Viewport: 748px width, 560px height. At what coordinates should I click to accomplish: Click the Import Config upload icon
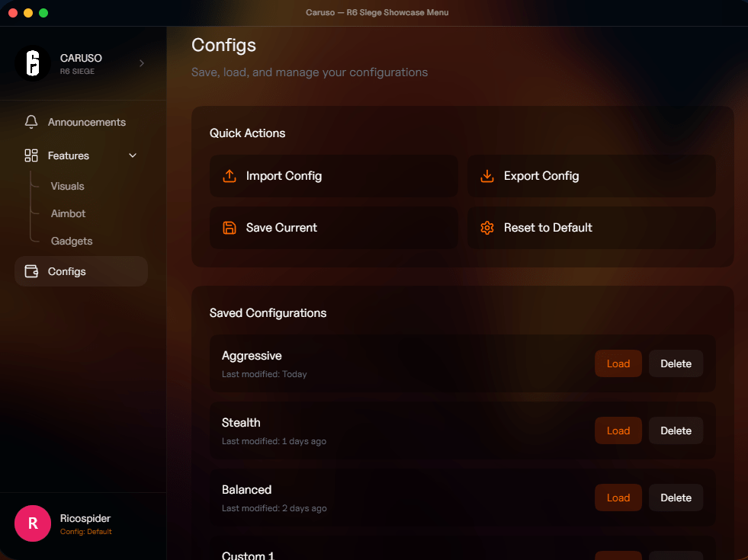tap(230, 176)
